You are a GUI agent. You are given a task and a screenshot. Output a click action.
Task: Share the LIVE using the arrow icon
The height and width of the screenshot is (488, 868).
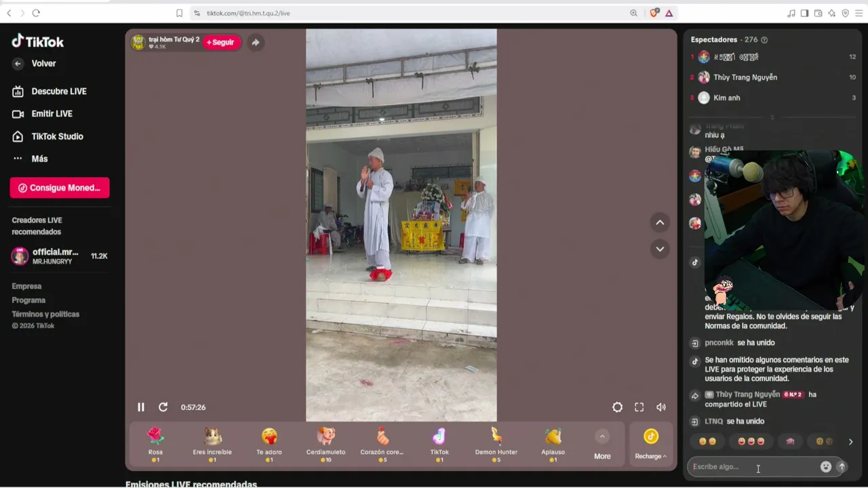[x=255, y=42]
